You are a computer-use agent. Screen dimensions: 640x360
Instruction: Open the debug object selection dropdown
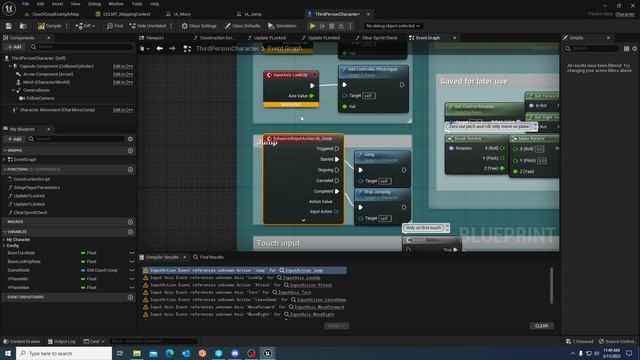(392, 26)
